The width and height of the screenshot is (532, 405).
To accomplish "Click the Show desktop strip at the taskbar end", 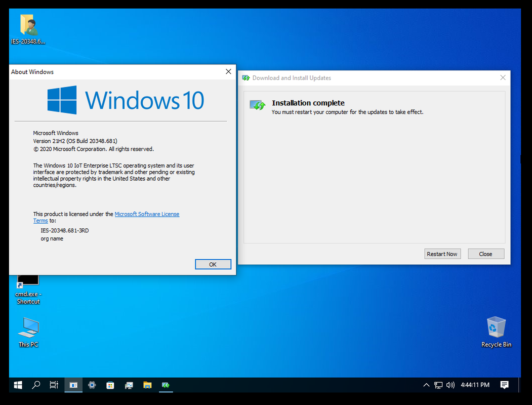I will pyautogui.click(x=520, y=385).
